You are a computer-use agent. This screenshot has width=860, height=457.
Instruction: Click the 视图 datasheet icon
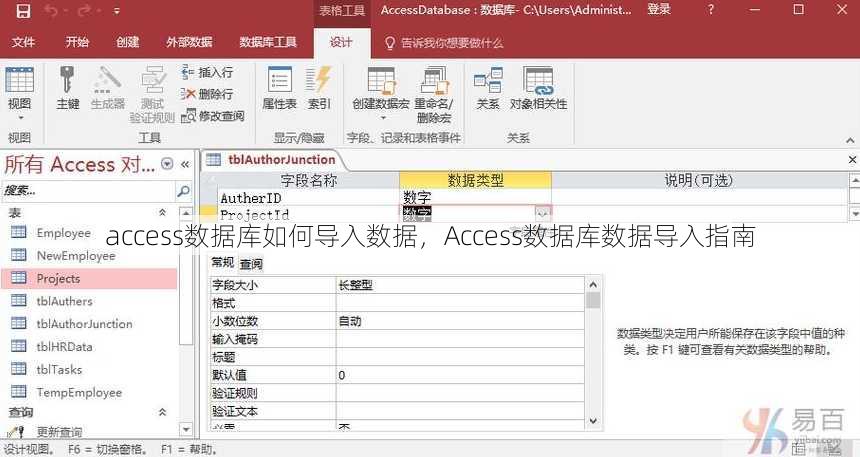pyautogui.click(x=20, y=81)
